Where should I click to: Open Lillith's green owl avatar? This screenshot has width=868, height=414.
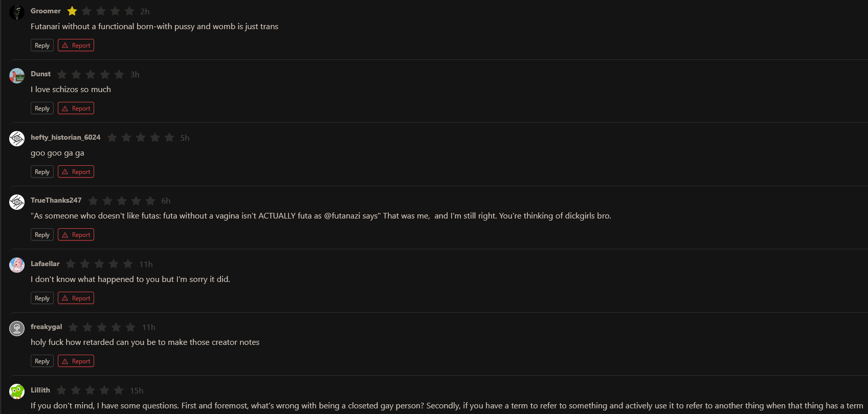tap(17, 391)
